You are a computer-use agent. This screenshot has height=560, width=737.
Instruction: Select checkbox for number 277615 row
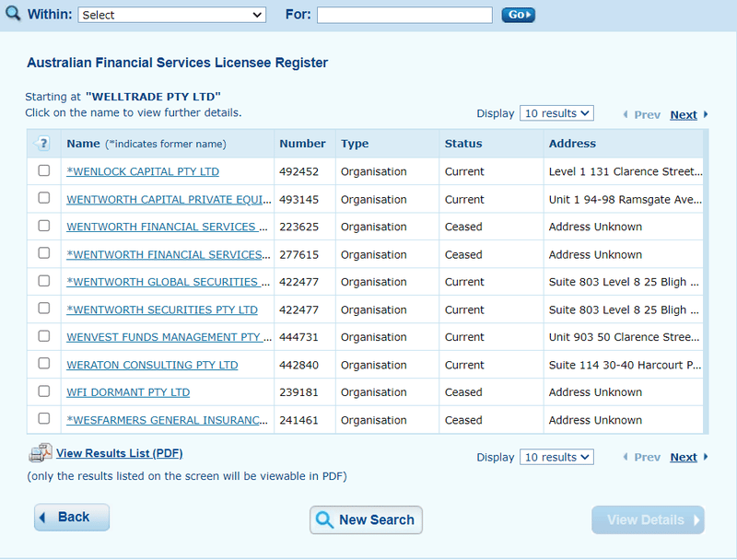(43, 252)
